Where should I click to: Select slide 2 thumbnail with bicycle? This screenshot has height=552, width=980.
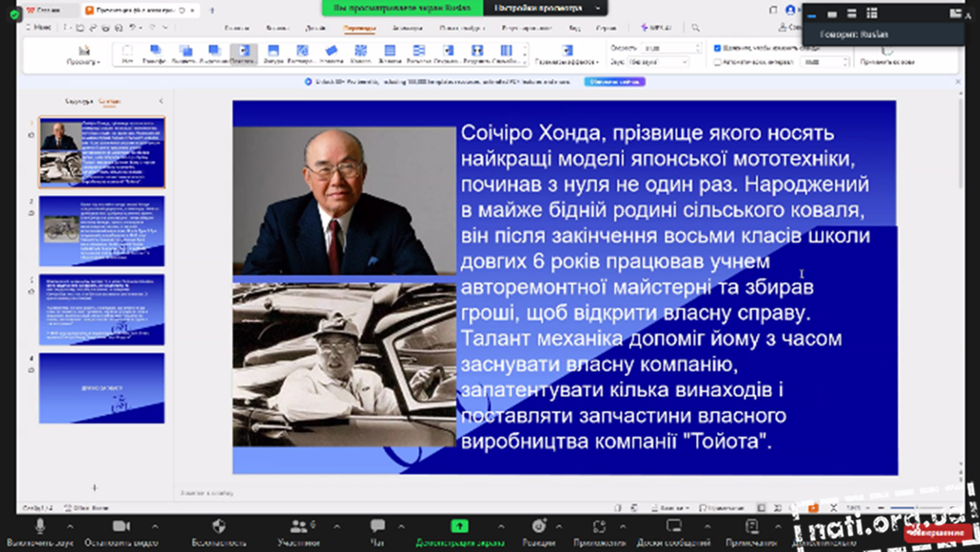pos(102,231)
